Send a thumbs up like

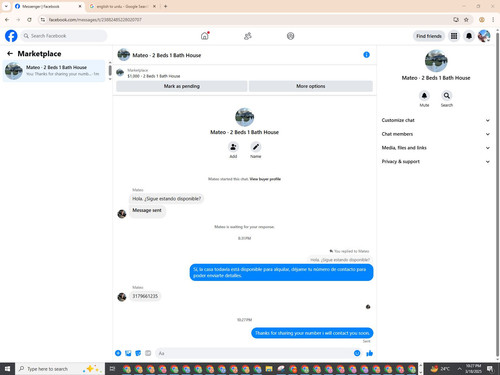(369, 353)
